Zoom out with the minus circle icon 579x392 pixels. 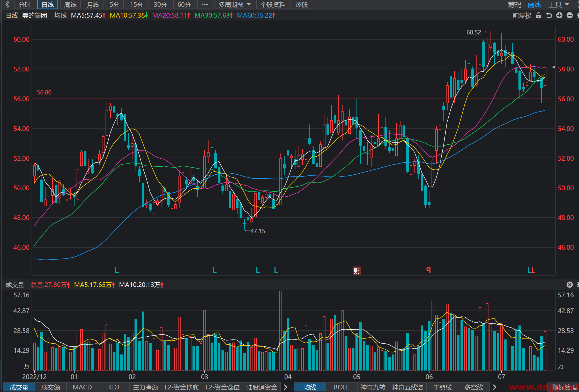point(570,16)
